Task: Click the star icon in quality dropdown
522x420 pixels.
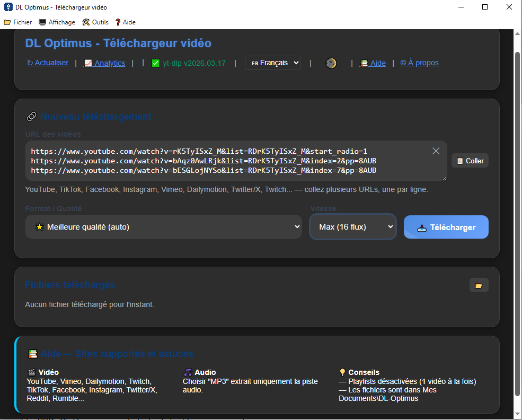Action: tap(40, 227)
